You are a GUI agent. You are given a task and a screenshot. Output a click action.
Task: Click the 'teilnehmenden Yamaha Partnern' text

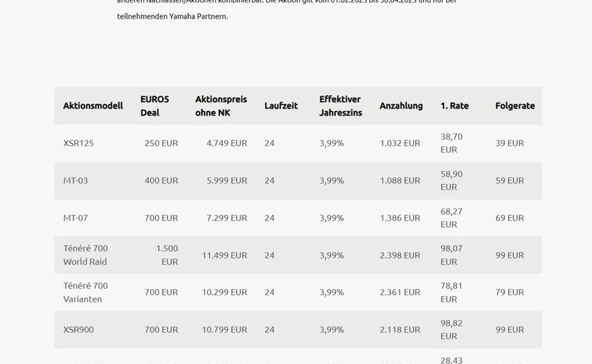tap(172, 16)
